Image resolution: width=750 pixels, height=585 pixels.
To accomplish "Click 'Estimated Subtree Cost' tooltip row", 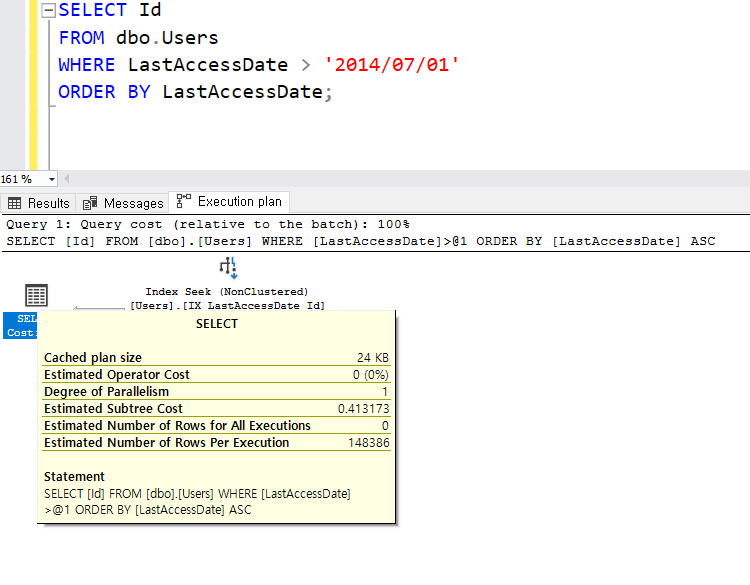I will pos(216,408).
